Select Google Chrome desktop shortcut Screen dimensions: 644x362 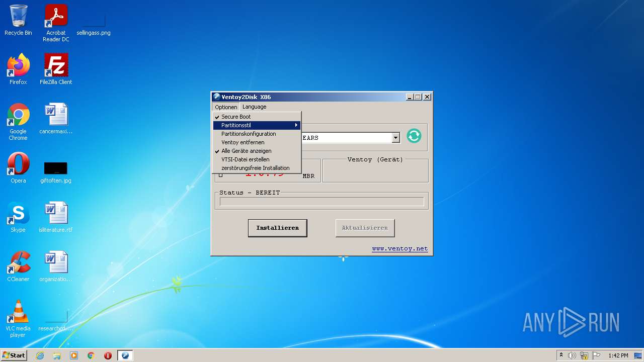click(x=18, y=122)
